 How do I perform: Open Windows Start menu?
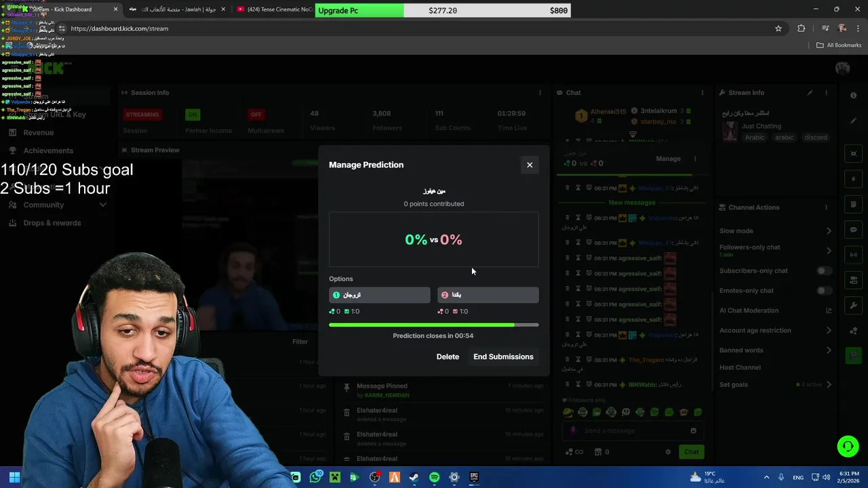point(14,477)
